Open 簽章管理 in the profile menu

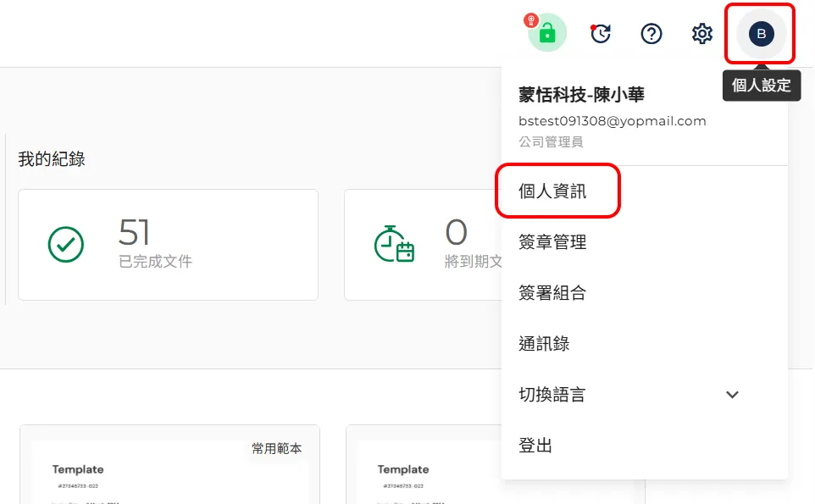click(x=553, y=242)
